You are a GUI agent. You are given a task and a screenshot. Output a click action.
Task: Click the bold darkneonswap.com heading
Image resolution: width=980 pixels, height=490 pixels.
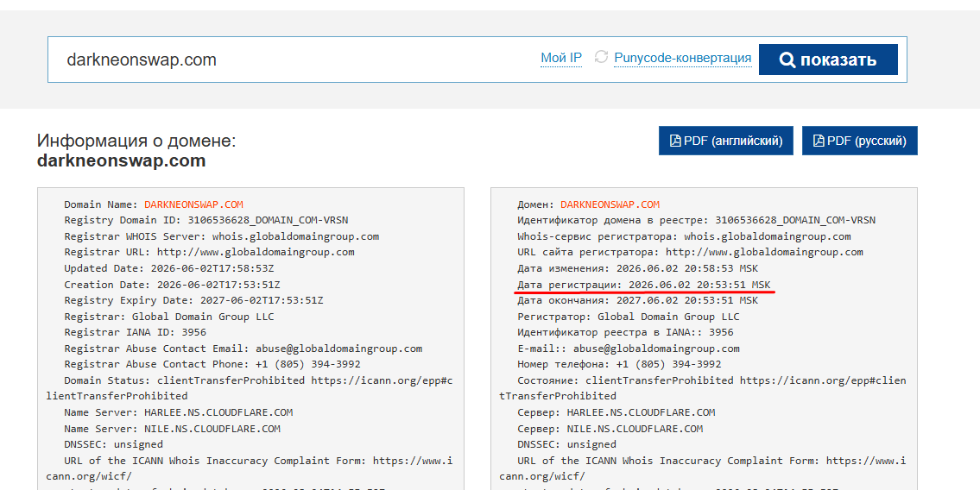121,160
